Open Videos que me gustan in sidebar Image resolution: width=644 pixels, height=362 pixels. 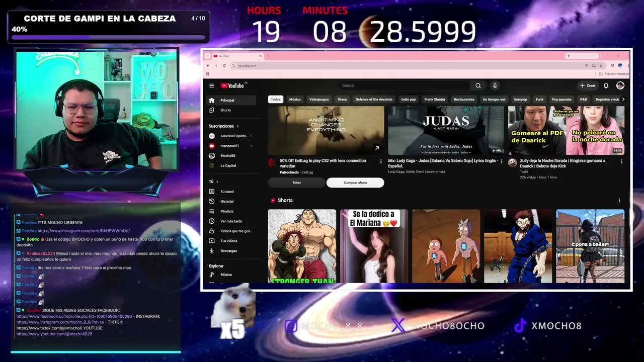232,231
